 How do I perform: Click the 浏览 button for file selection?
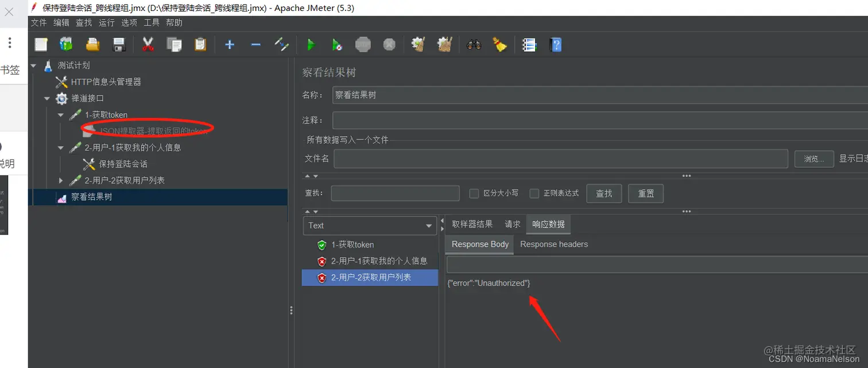814,158
